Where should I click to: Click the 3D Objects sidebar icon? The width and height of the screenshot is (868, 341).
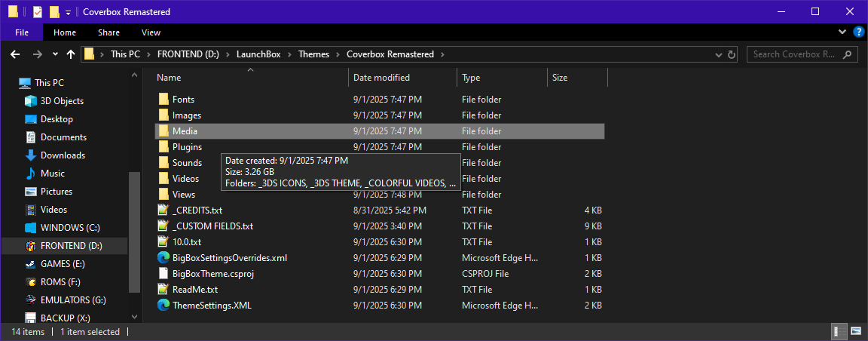pos(31,101)
